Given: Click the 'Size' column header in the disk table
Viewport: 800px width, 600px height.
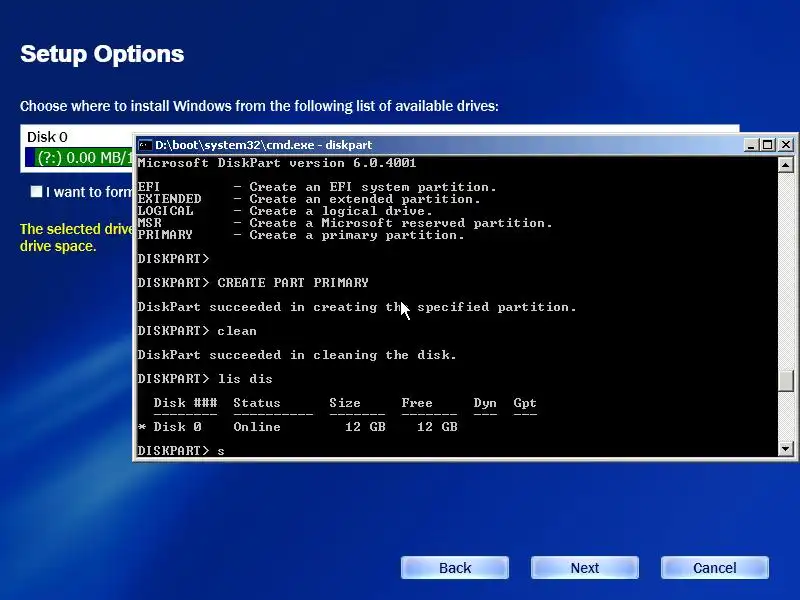Looking at the screenshot, I should coord(345,403).
